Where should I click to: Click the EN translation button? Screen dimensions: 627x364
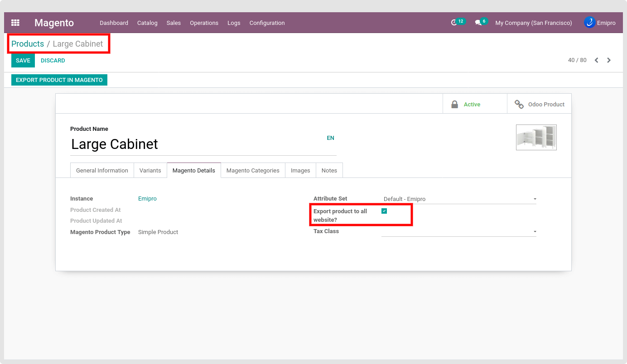[x=331, y=138]
